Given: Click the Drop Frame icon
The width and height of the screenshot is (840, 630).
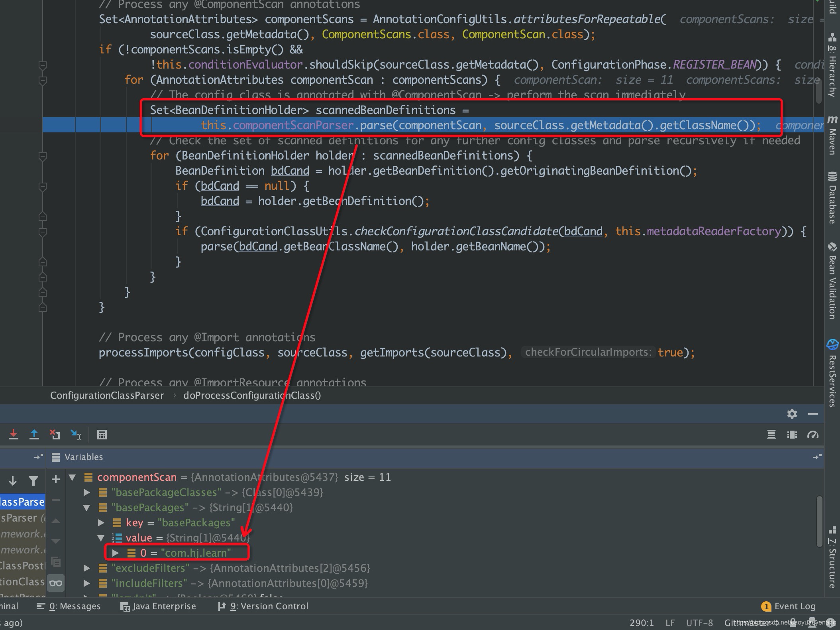Looking at the screenshot, I should (x=55, y=435).
